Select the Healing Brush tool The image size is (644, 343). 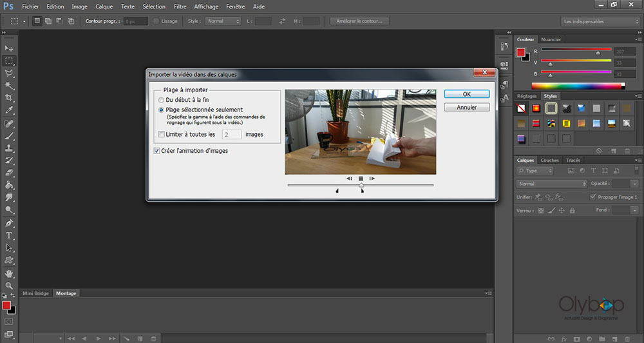click(x=8, y=123)
